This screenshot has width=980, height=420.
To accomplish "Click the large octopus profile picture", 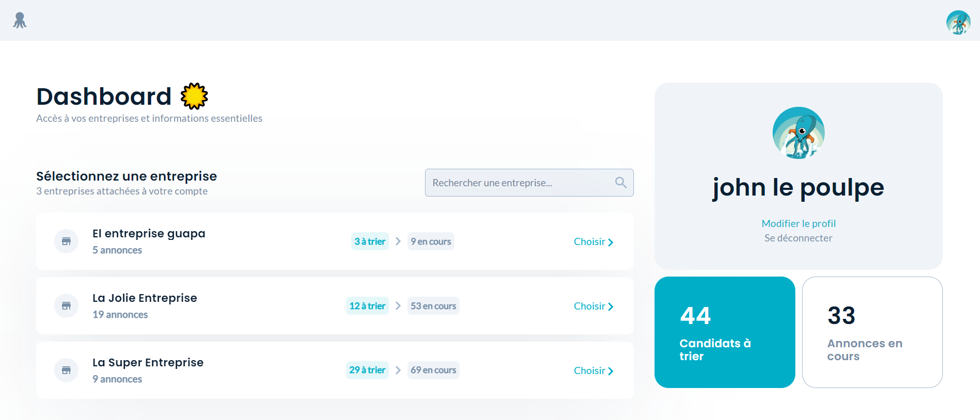I will coord(798,133).
